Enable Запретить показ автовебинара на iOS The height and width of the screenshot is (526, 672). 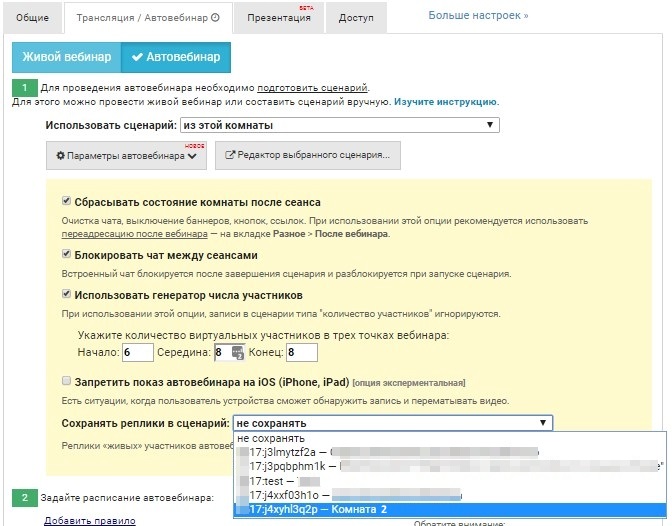67,381
